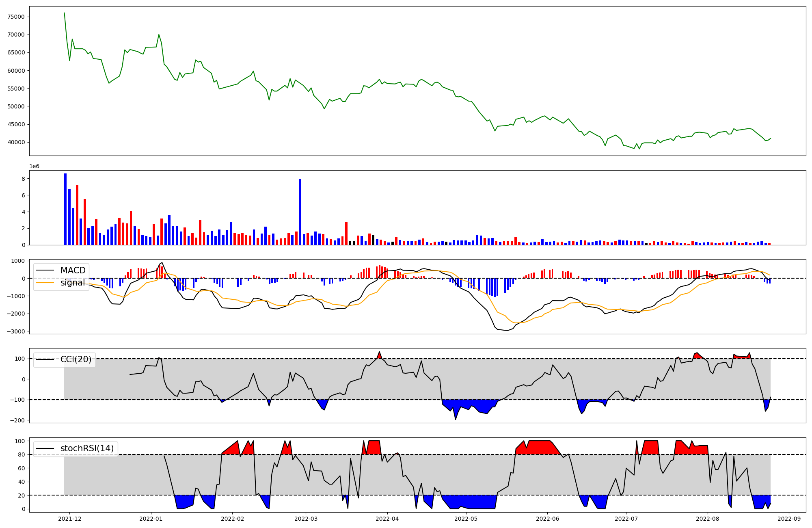Click the 1e6 volume scale label
Image resolution: width=812 pixels, height=528 pixels.
click(34, 167)
